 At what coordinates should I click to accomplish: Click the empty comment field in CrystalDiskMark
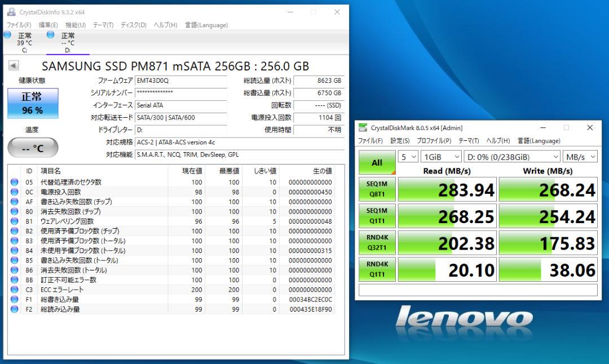(478, 290)
